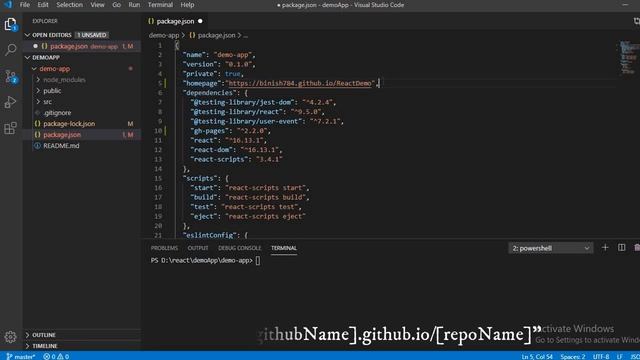Click the "gh-pages" dependency text
This screenshot has height=360, width=640.
(x=210, y=131)
